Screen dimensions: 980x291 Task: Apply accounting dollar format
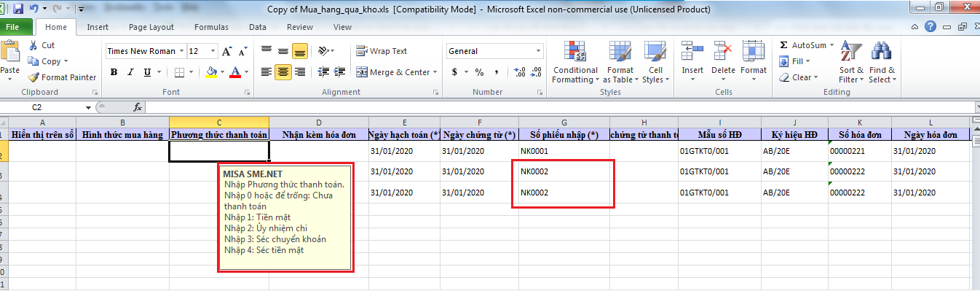point(455,72)
